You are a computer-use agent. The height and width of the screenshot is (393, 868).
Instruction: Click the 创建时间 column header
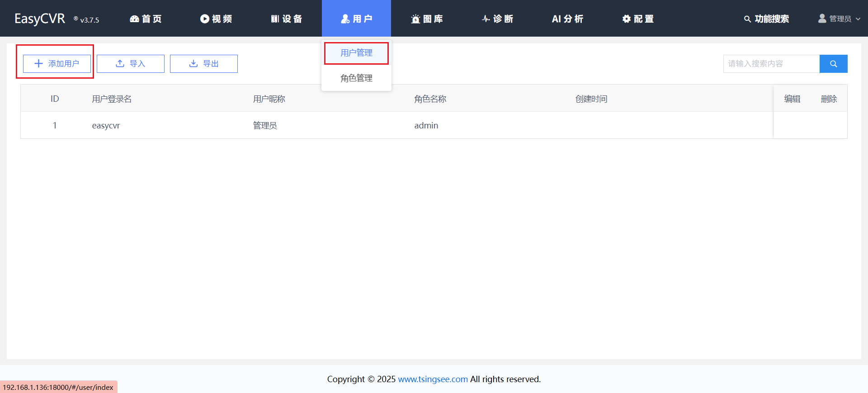tap(591, 99)
